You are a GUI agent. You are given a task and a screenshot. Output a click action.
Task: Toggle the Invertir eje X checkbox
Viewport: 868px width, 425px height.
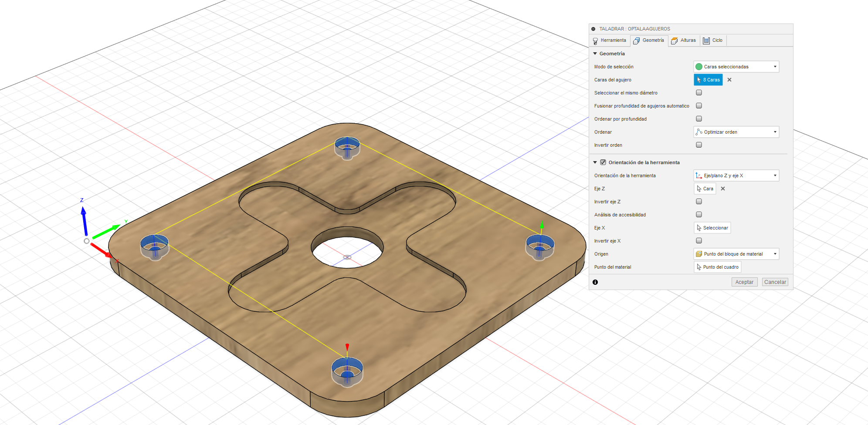point(699,241)
